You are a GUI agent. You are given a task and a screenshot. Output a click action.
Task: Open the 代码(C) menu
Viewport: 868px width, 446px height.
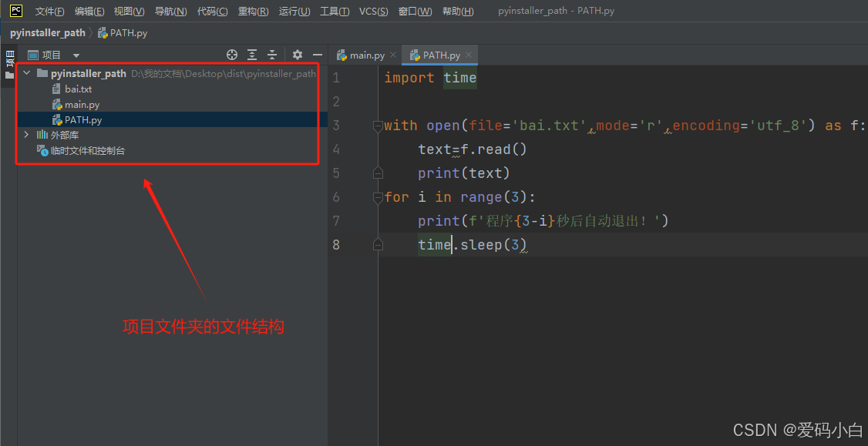click(213, 11)
